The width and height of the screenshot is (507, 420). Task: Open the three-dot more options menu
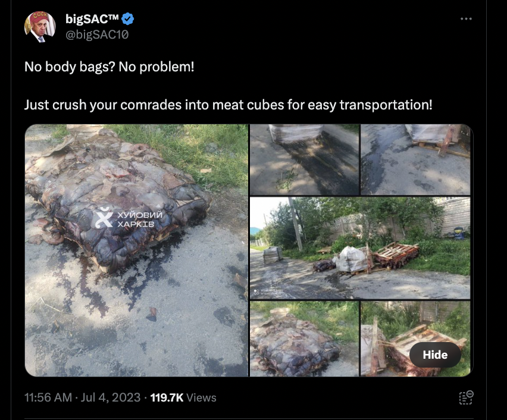[x=466, y=19]
